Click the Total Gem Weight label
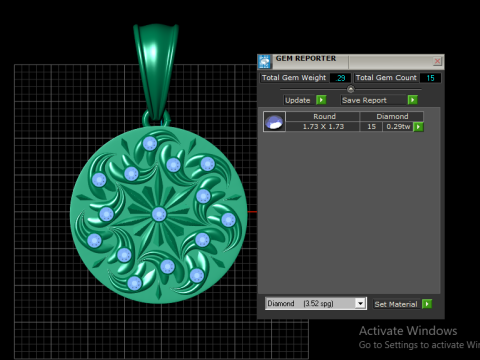 pyautogui.click(x=294, y=78)
